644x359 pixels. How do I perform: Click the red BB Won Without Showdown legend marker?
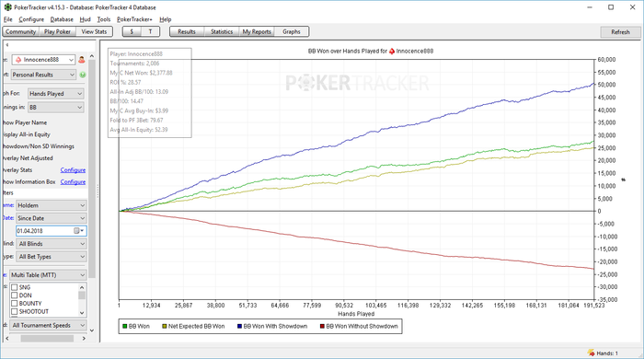[322, 327]
